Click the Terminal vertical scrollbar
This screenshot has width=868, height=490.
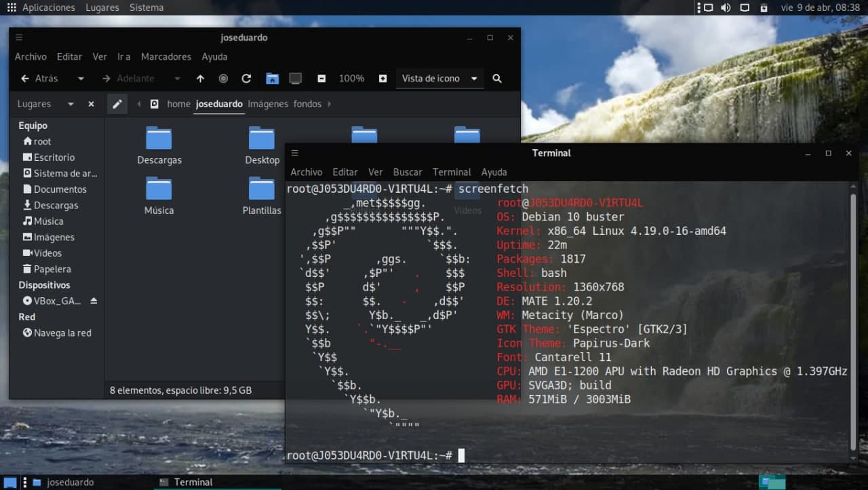853,319
